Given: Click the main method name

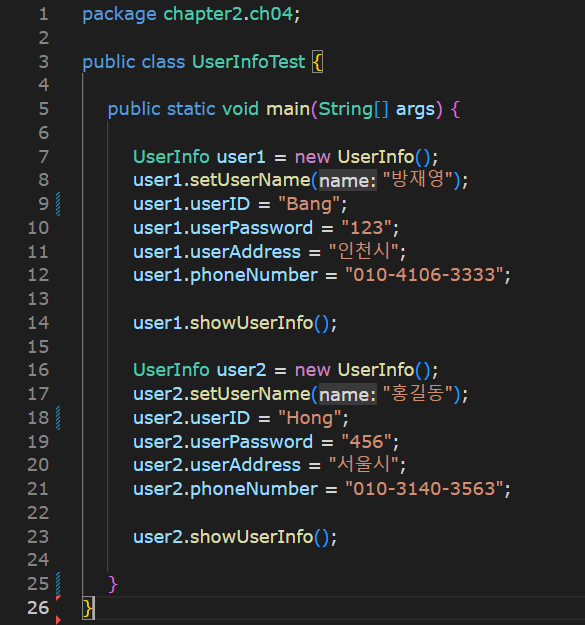Looking at the screenshot, I should (x=288, y=109).
